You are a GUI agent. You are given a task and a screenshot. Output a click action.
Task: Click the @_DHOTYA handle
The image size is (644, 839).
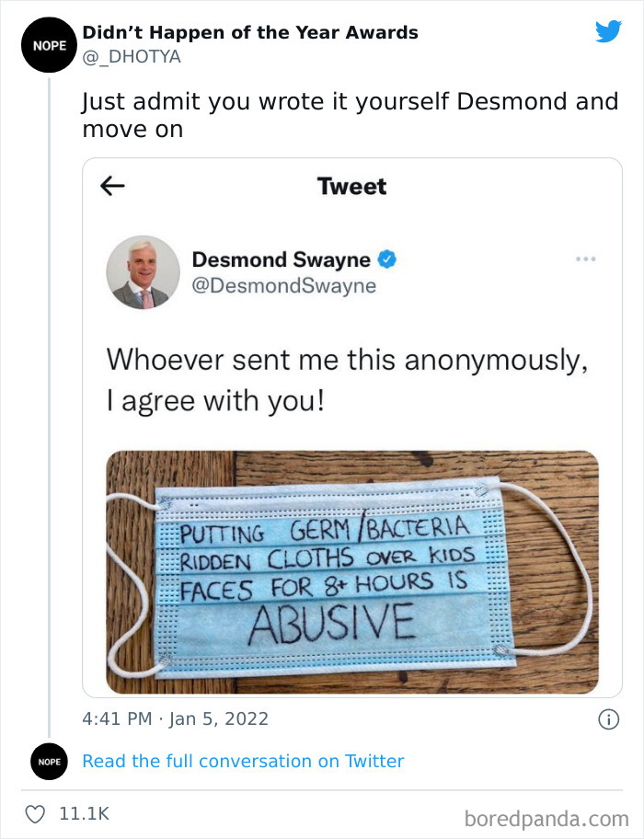[x=132, y=57]
